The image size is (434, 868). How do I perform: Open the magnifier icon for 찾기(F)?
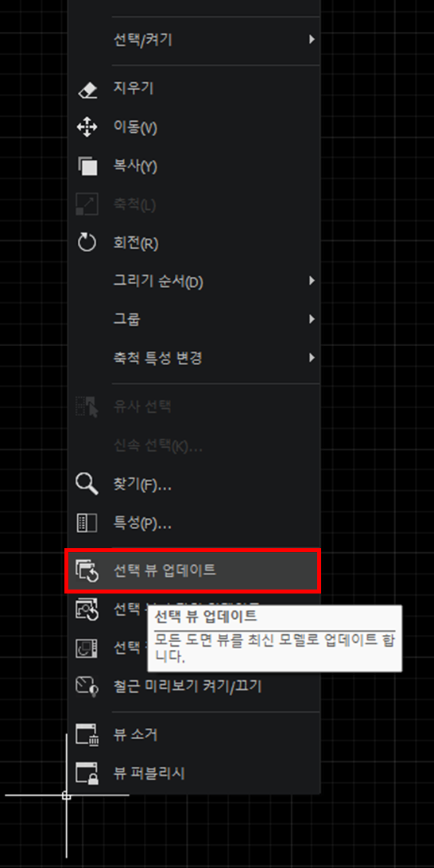click(x=87, y=485)
